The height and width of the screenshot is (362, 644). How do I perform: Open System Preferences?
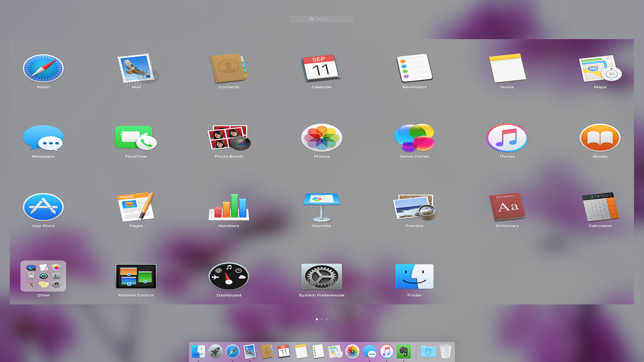322,276
